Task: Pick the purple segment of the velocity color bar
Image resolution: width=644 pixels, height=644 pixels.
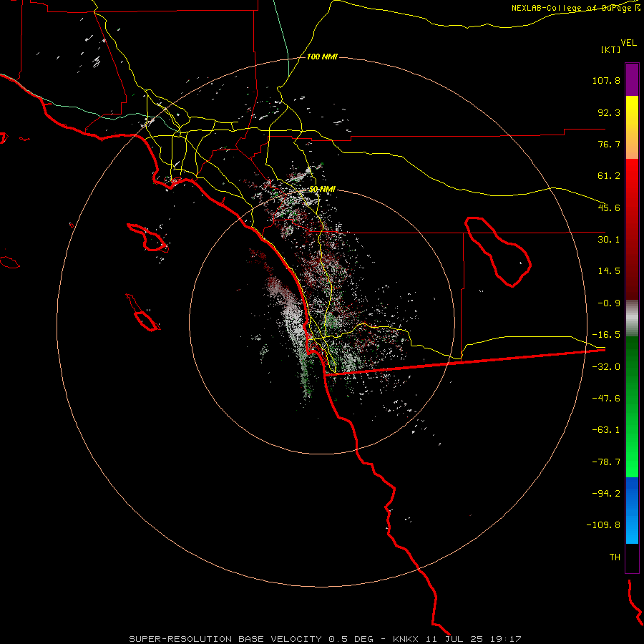Action: [x=632, y=79]
